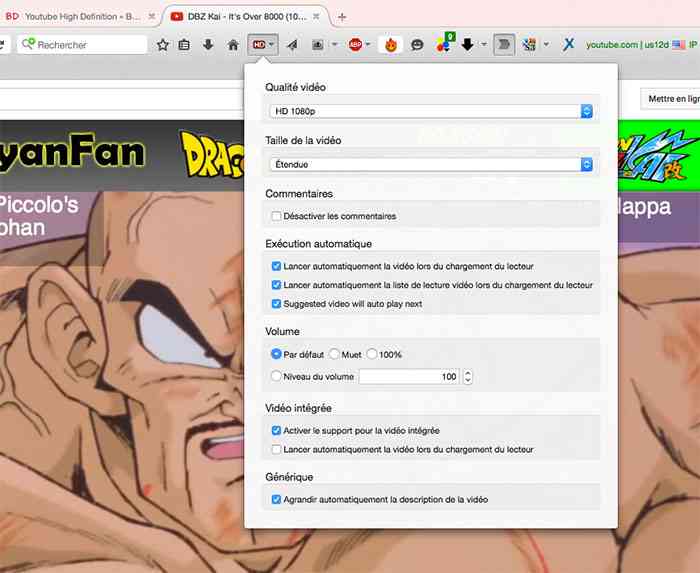Open dropdown arrow next to Adblock Plus
Image resolution: width=700 pixels, height=573 pixels.
(368, 45)
